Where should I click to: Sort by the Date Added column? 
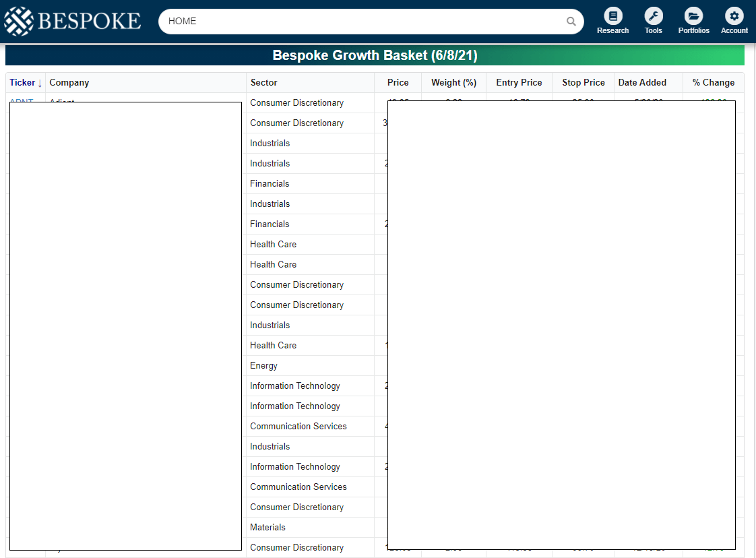(642, 82)
